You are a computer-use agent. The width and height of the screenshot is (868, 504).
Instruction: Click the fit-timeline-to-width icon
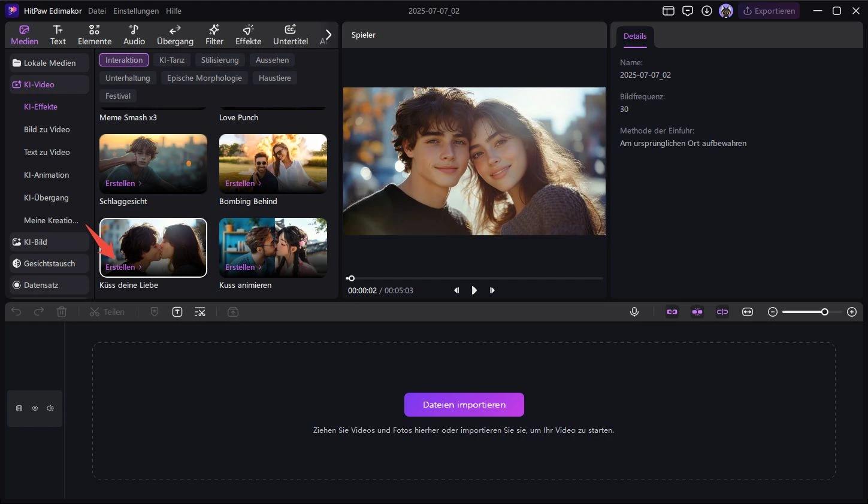tap(748, 312)
